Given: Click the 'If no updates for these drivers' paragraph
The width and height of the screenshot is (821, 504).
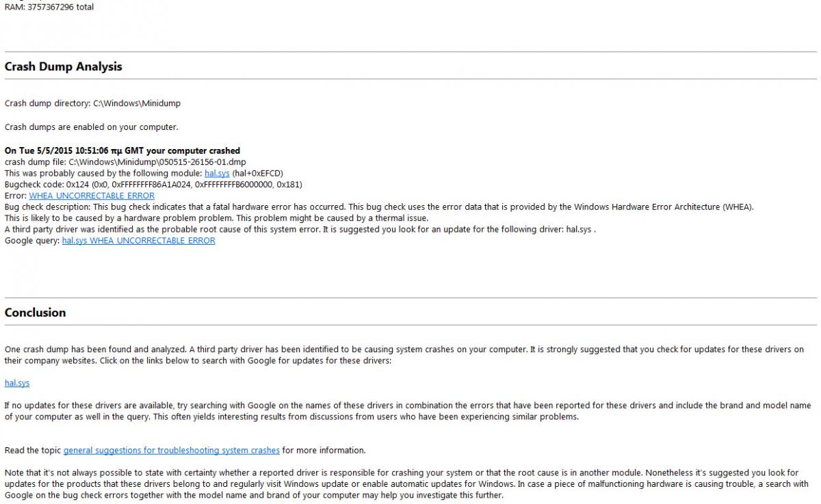Looking at the screenshot, I should click(408, 411).
